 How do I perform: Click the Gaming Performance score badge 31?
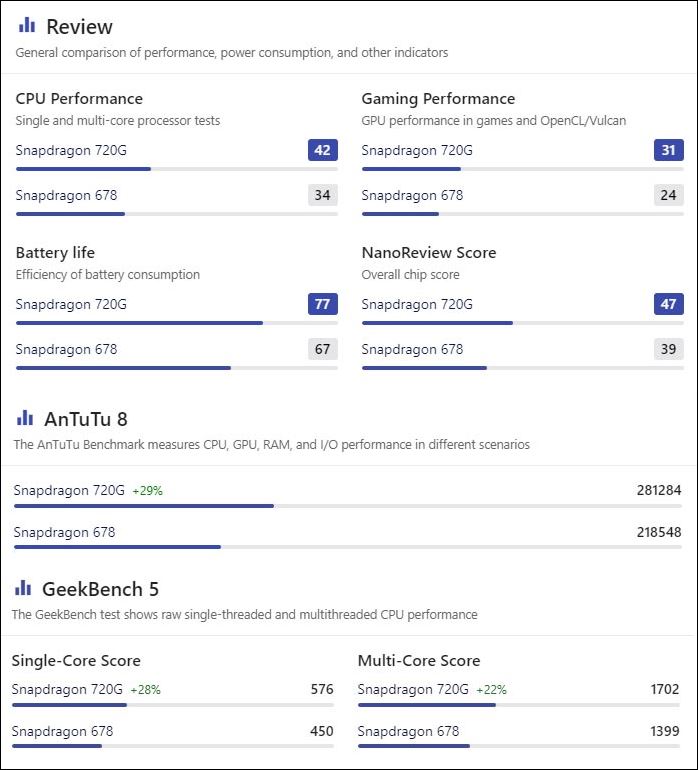coord(668,150)
